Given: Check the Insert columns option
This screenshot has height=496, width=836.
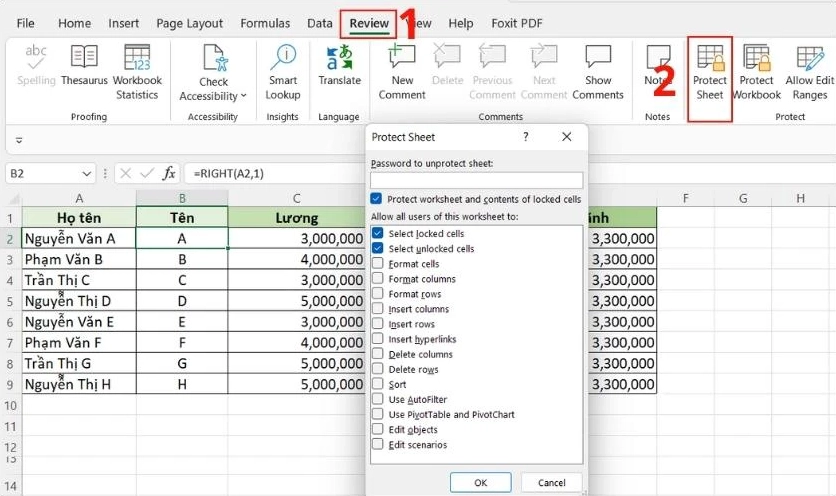Looking at the screenshot, I should click(x=377, y=308).
